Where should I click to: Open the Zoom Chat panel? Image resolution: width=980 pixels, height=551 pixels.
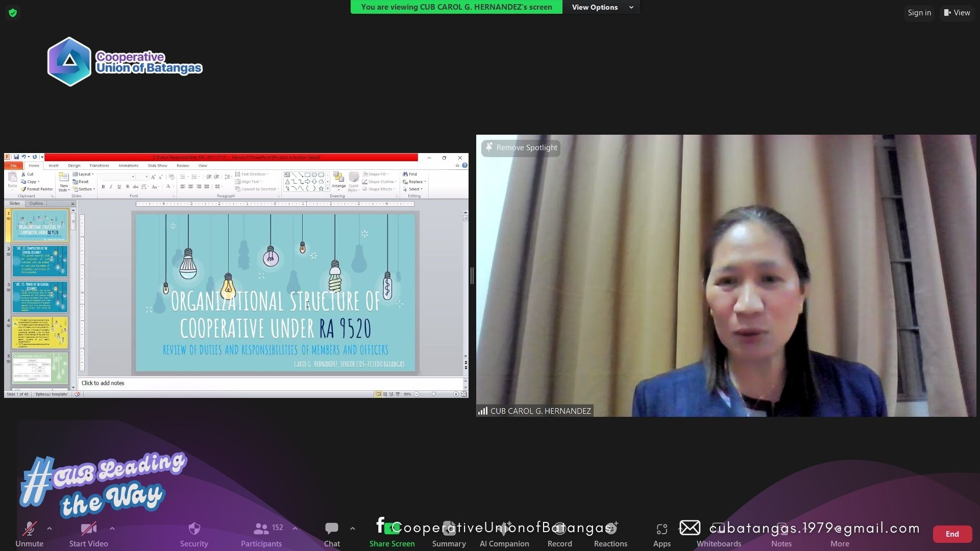[x=332, y=534]
